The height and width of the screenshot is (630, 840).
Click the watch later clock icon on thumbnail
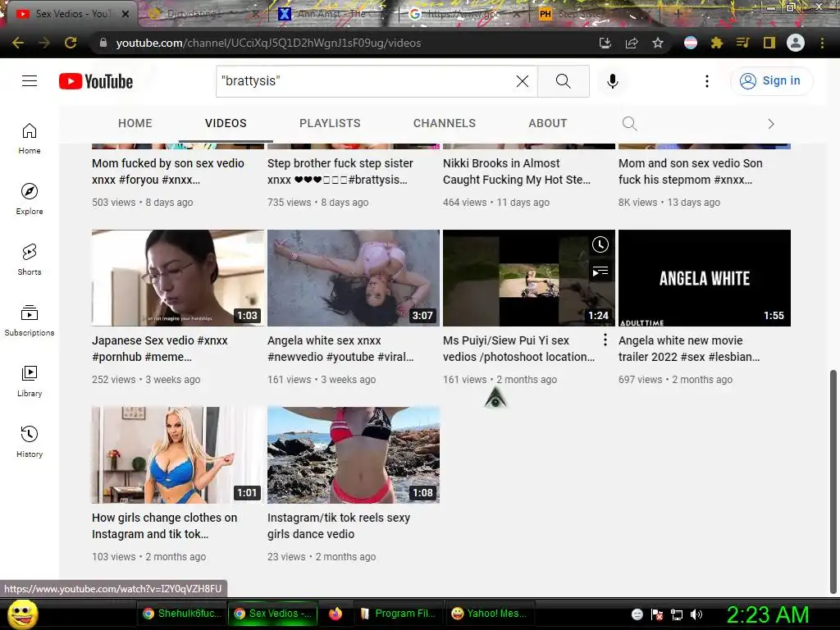click(x=600, y=244)
